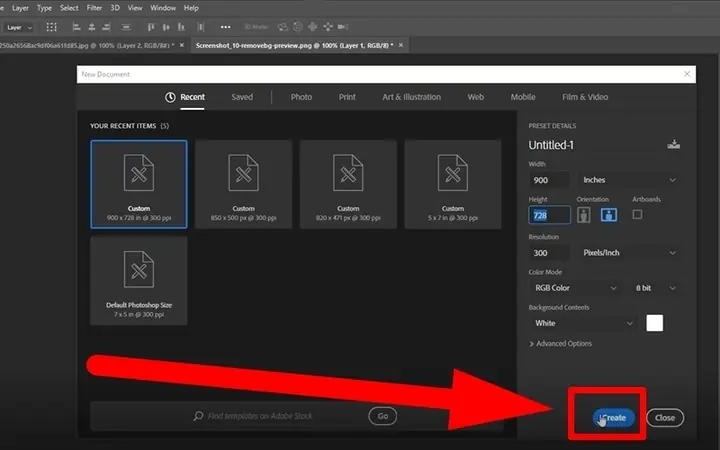Choose portrait orientation

[x=584, y=214]
